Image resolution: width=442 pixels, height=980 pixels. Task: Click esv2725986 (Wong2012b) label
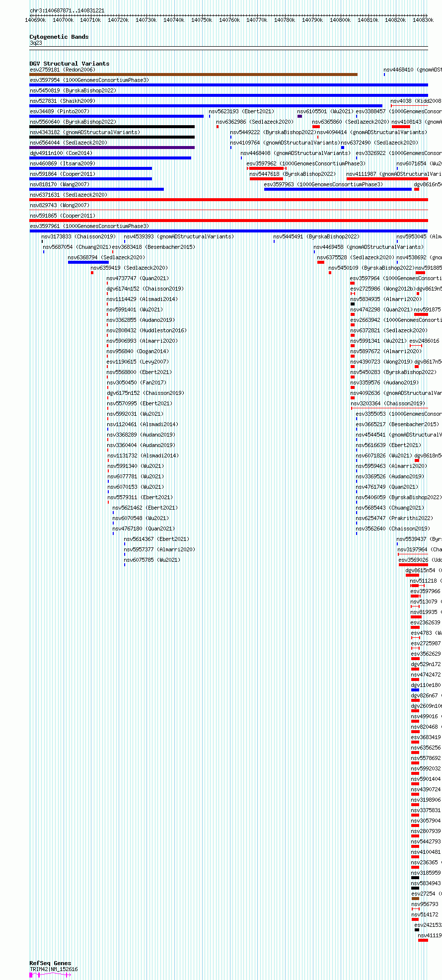[x=383, y=289]
